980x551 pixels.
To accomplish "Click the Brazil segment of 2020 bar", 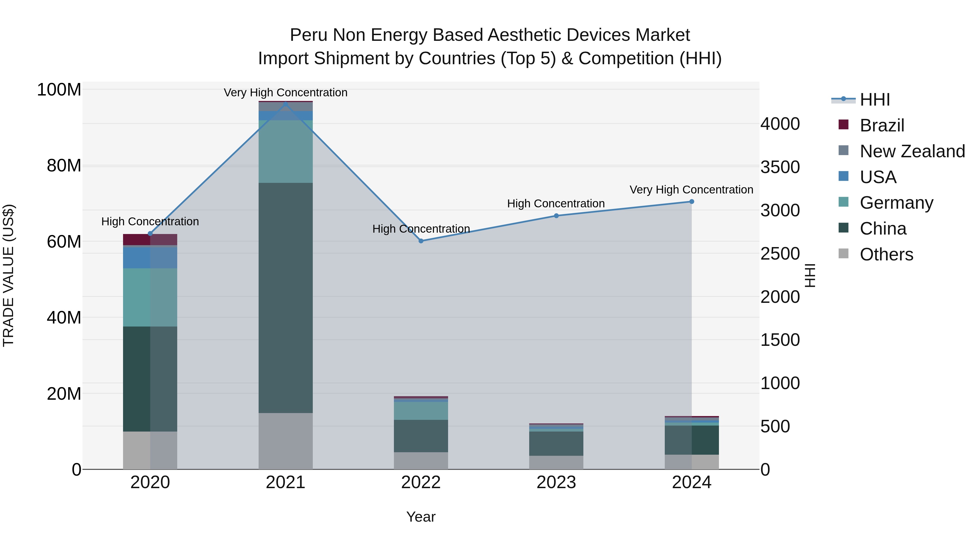I will [x=150, y=239].
